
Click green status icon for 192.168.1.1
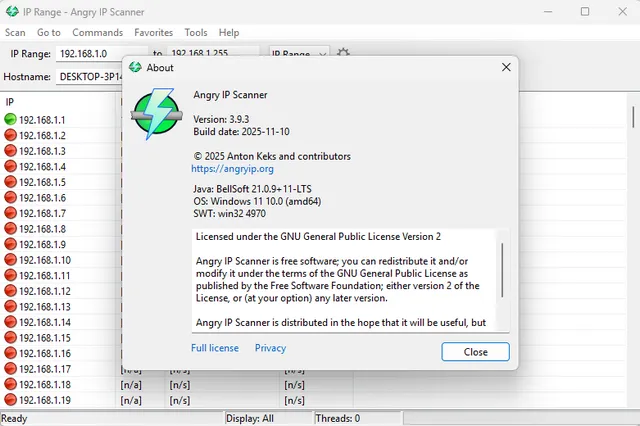click(11, 120)
